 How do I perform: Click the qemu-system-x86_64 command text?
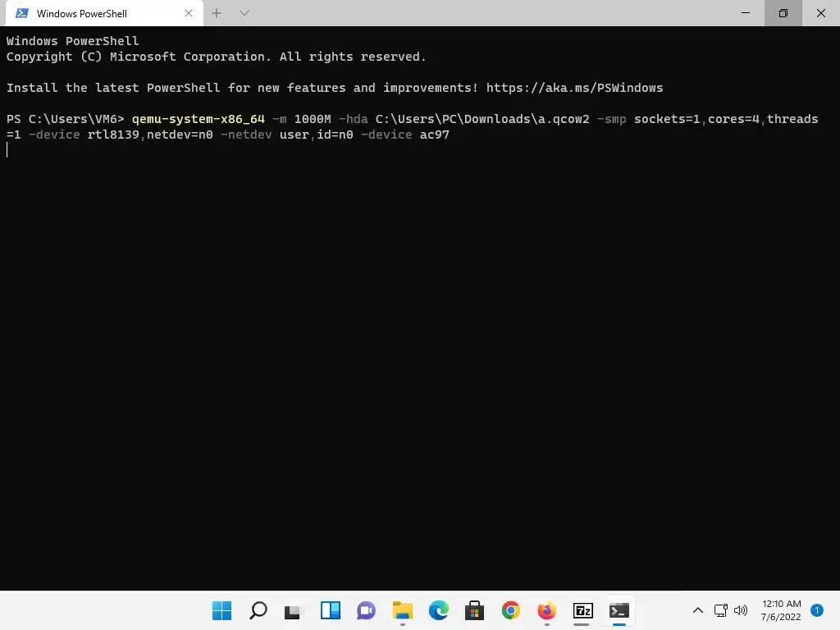pyautogui.click(x=199, y=119)
